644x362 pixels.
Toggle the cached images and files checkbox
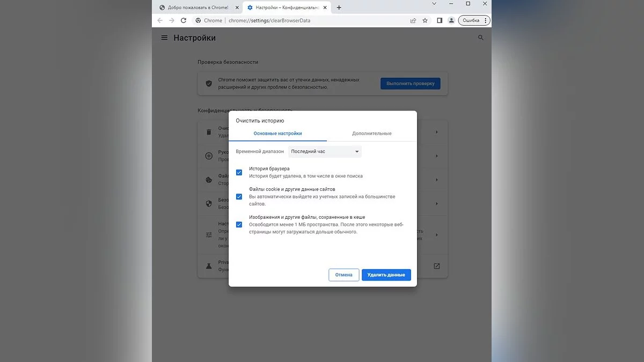click(x=239, y=224)
